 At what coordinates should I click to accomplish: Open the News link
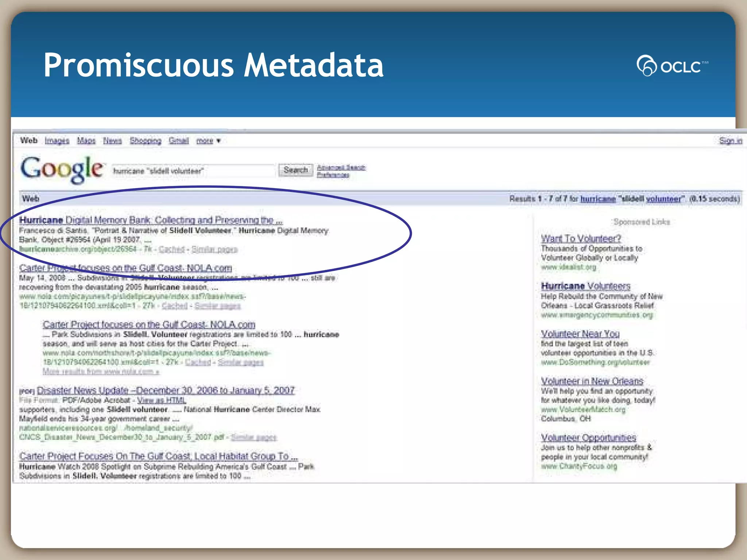tap(112, 141)
